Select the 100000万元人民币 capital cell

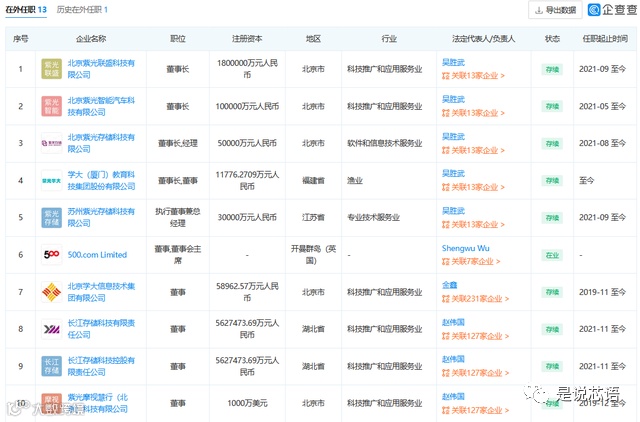[247, 106]
